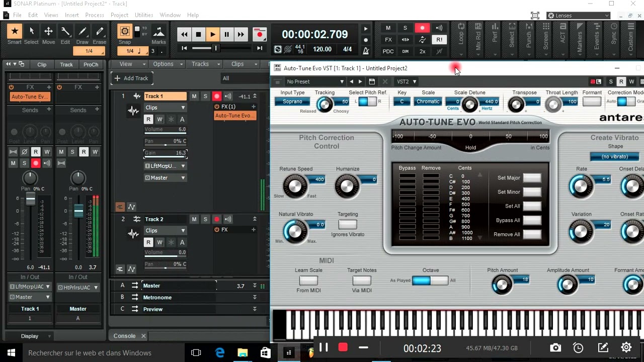Open the Windows Start menu
This screenshot has width=644, height=362.
coord(11,353)
